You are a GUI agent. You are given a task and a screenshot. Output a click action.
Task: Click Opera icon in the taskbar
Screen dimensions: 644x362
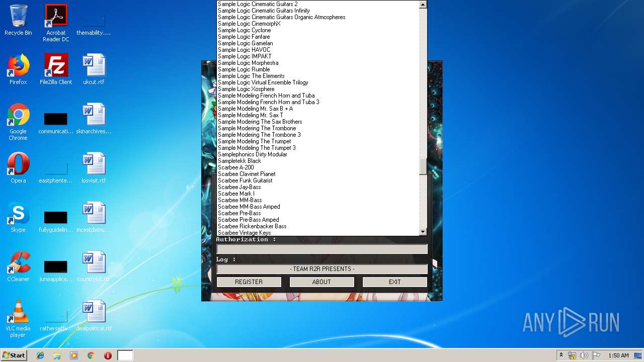tap(108, 355)
